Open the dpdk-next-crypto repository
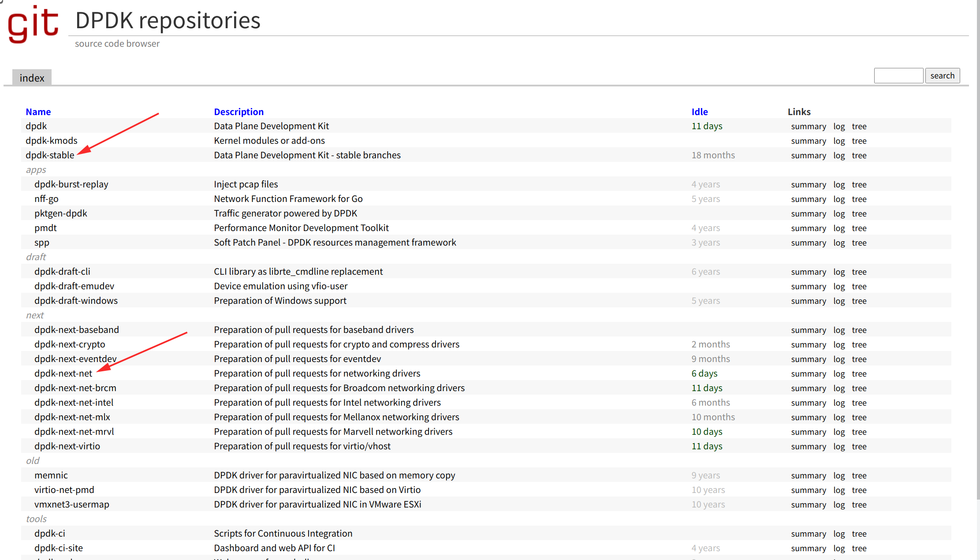This screenshot has width=980, height=560. (x=70, y=344)
